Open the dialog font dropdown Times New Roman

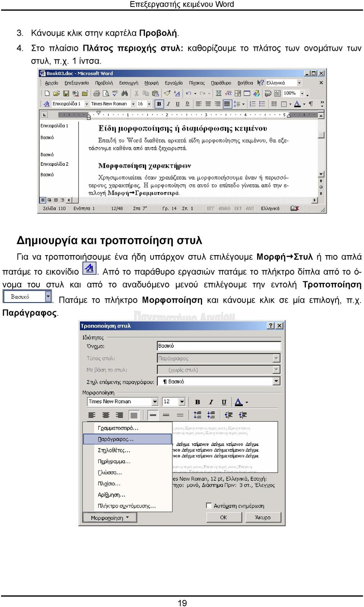coord(155,402)
